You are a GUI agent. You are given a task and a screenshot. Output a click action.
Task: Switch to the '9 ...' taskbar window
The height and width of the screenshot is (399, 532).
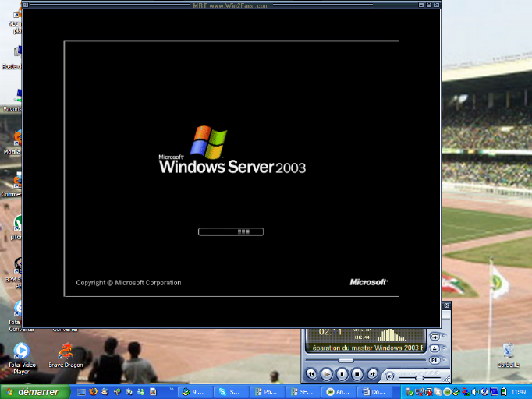pos(194,392)
